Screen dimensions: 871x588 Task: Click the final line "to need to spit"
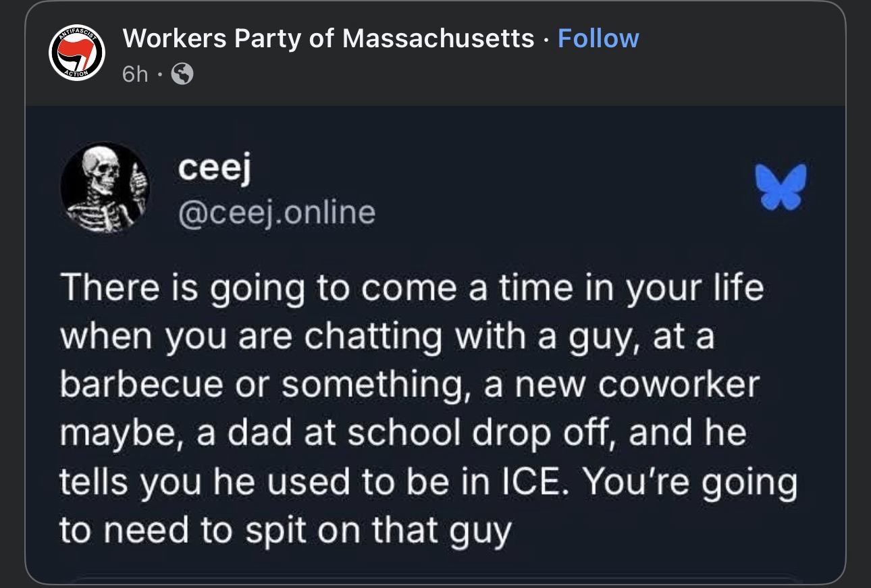(285, 531)
